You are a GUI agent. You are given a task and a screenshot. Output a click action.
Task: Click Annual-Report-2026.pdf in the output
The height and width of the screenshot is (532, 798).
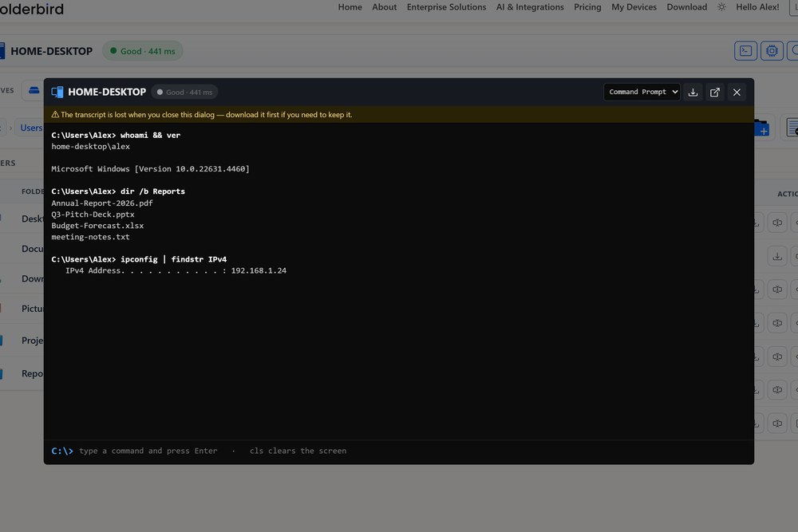(x=102, y=203)
